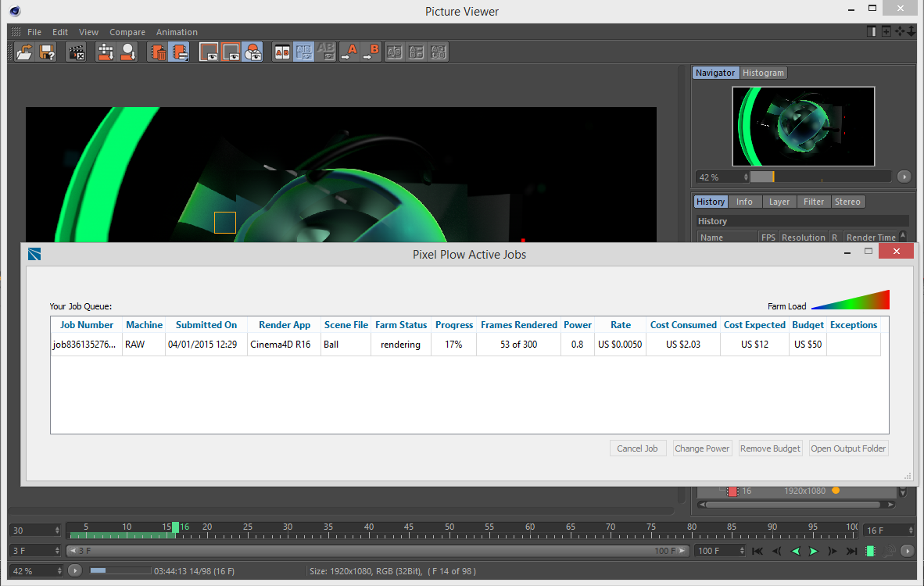Click the Stop Rendering clapperboard icon
The height and width of the screenshot is (586, 924).
pos(76,52)
